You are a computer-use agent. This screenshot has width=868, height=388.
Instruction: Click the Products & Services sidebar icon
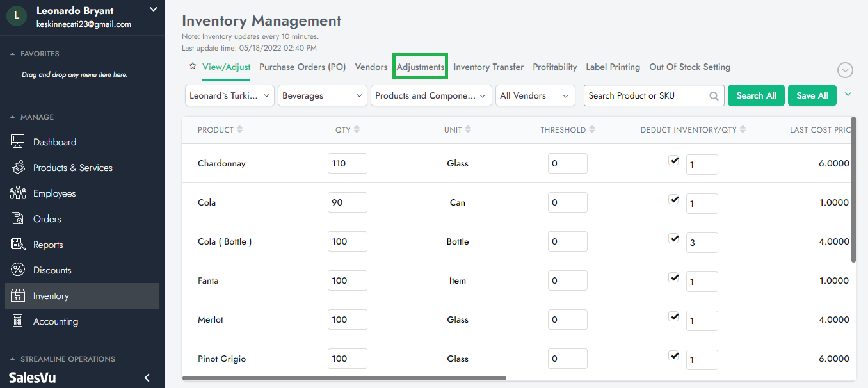(18, 168)
